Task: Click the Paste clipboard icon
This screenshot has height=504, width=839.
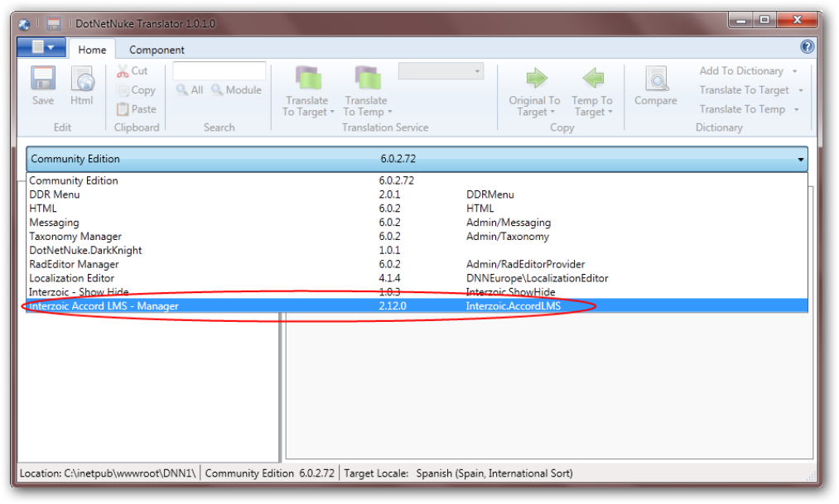Action: [123, 109]
